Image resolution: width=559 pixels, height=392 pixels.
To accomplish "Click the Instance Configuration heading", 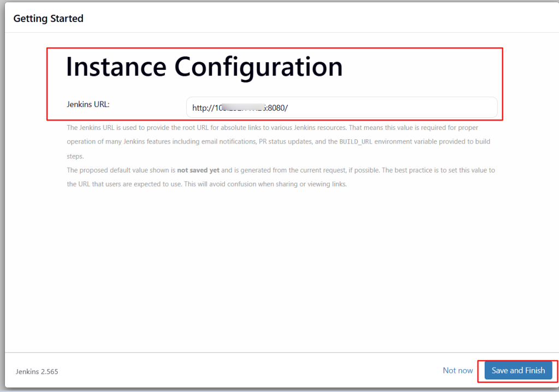I will tap(204, 67).
